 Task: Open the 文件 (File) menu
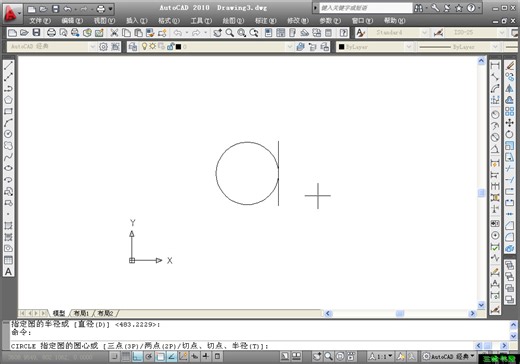coord(40,21)
